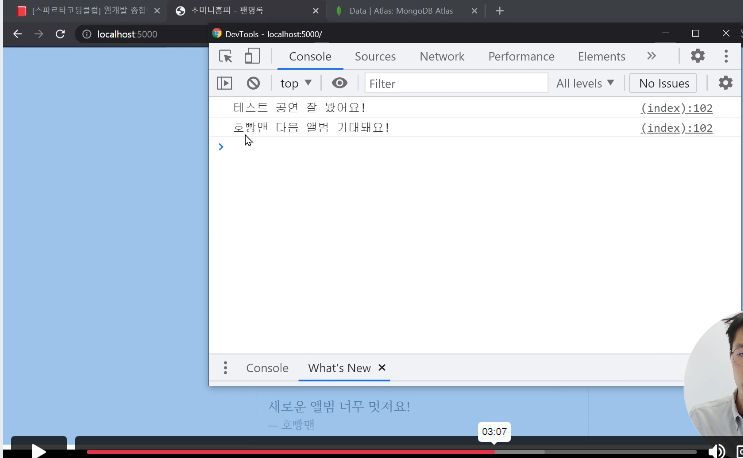View site information icon in address bar
The height and width of the screenshot is (458, 743).
[87, 34]
